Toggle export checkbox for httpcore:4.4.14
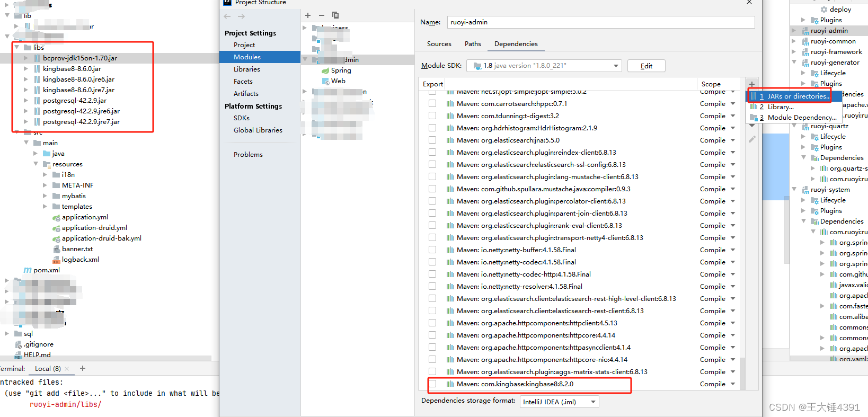Screen dimensions: 868x417 (x=432, y=335)
